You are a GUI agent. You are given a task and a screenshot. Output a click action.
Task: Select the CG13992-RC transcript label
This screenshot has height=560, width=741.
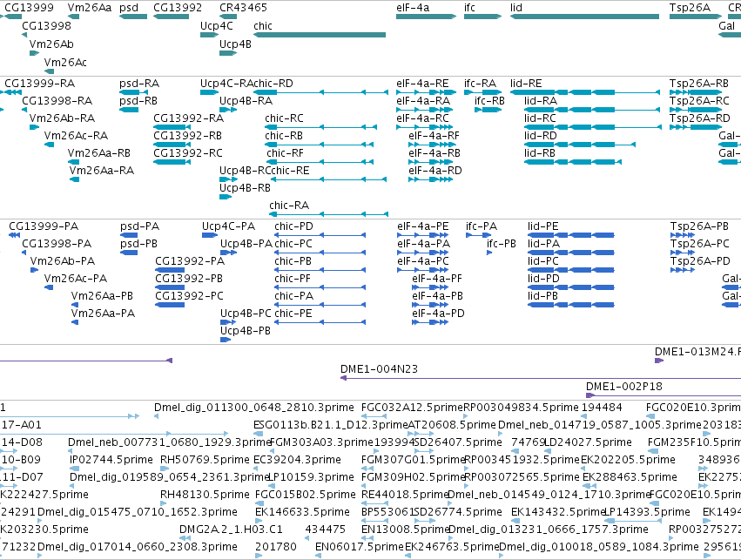click(188, 153)
